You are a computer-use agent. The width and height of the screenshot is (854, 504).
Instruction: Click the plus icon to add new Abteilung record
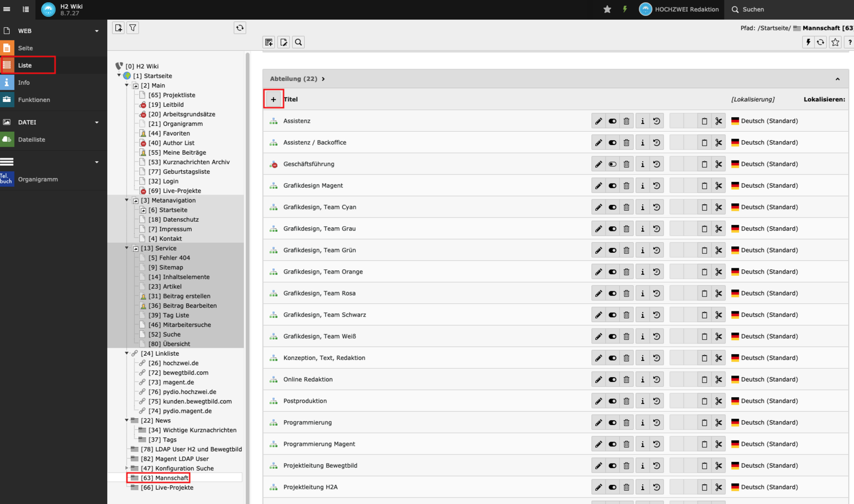pyautogui.click(x=273, y=99)
